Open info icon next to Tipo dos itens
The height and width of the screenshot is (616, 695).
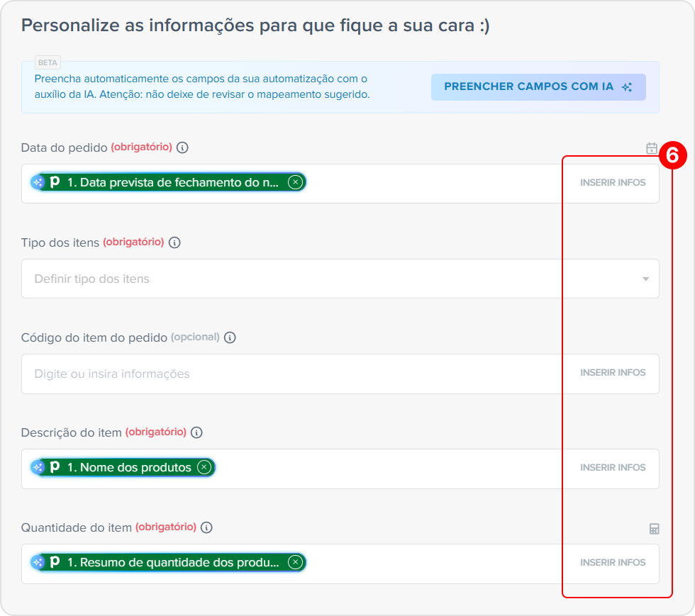point(174,242)
